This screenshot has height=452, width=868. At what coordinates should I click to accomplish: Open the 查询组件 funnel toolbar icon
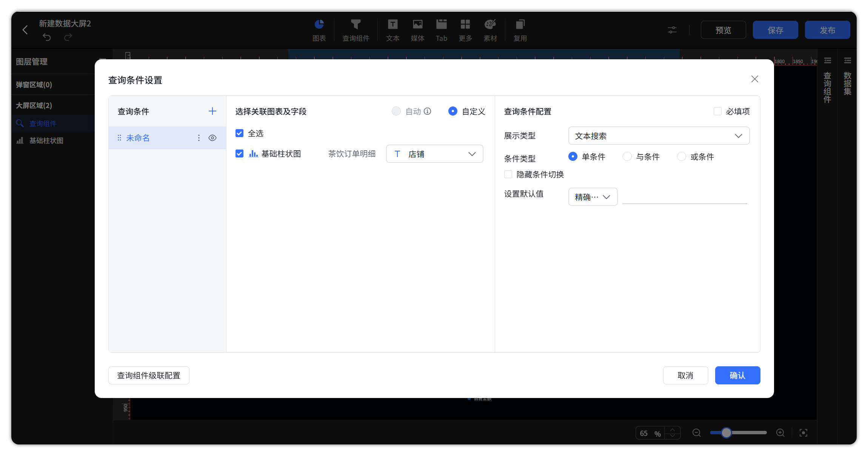click(x=356, y=30)
